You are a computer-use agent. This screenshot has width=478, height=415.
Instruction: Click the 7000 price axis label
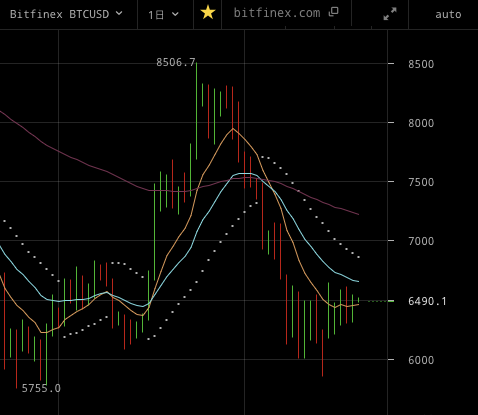[x=421, y=241]
